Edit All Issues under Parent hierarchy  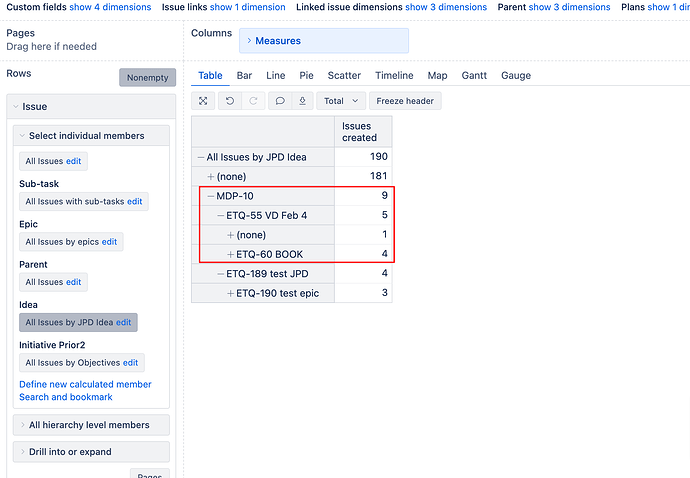tap(73, 282)
